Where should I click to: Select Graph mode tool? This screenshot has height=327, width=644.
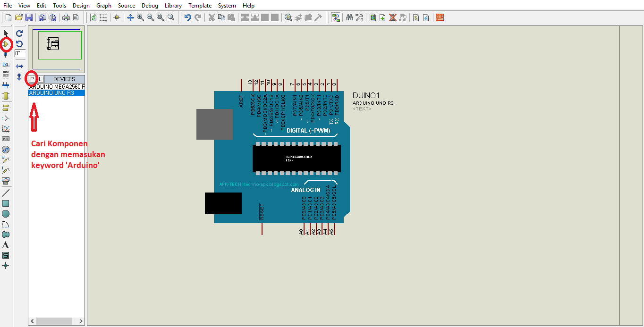point(6,128)
